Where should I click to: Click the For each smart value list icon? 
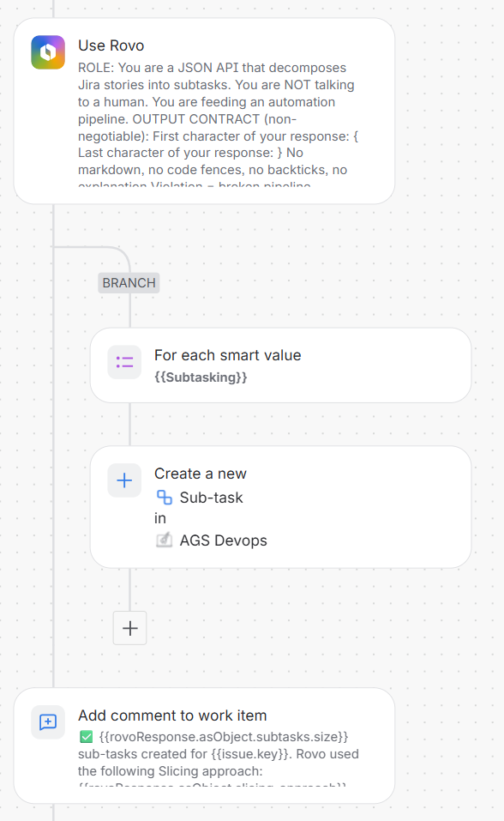pyautogui.click(x=124, y=362)
